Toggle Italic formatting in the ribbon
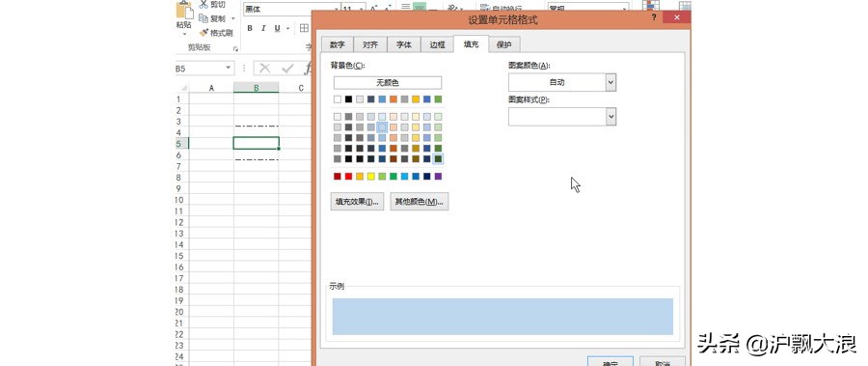Screen dimensions: 868x366 click(x=263, y=28)
